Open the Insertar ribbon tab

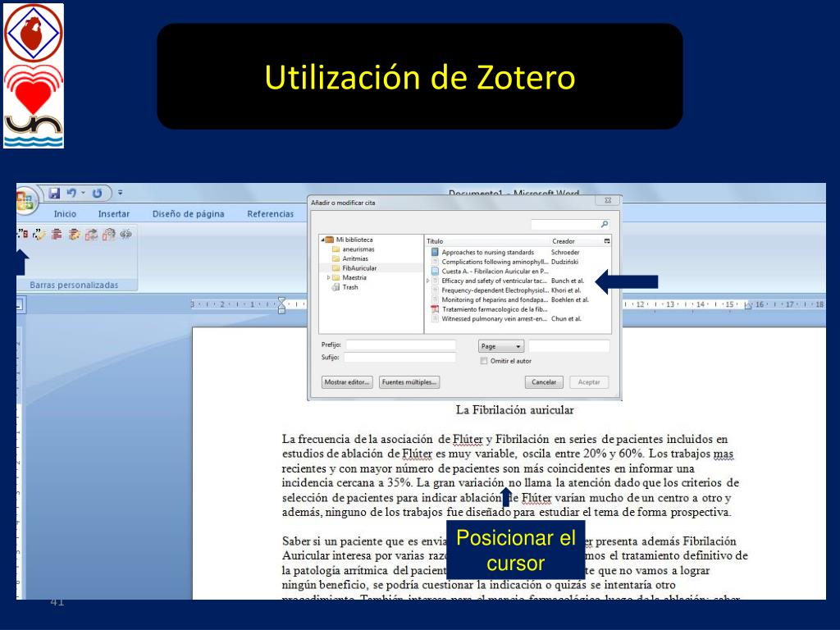(113, 214)
